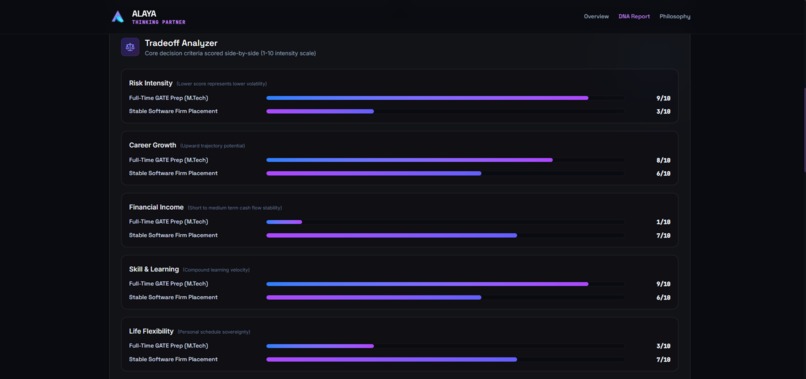
Task: Click the Upward trajectory potential note
Action: [212, 146]
